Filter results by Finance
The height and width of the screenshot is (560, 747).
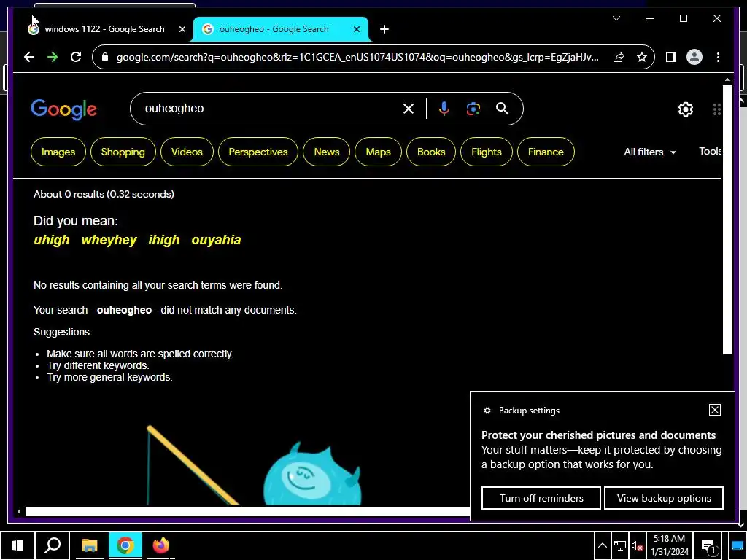point(546,152)
